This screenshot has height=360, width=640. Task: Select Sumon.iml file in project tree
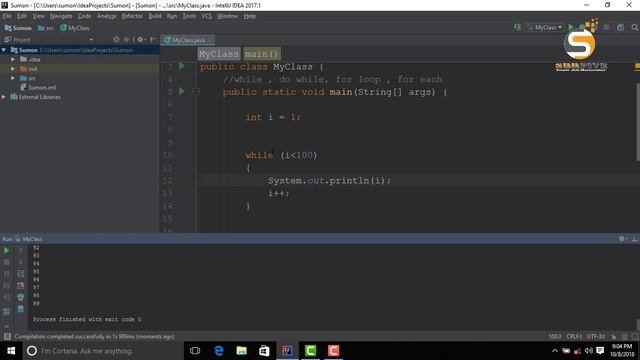tap(38, 88)
